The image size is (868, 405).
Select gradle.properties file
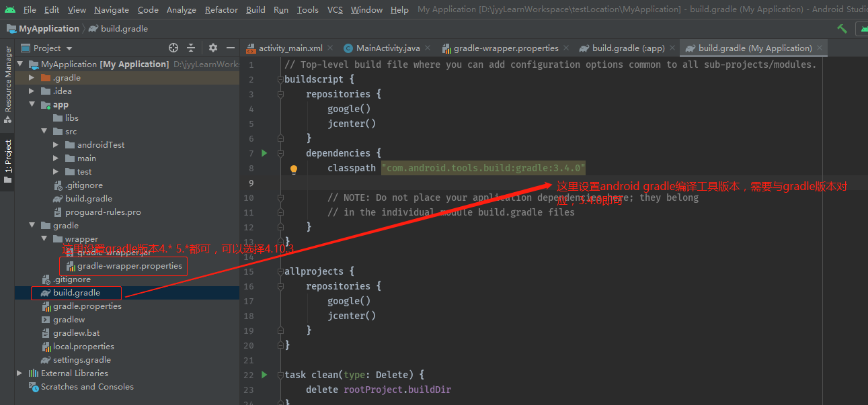[x=81, y=306]
